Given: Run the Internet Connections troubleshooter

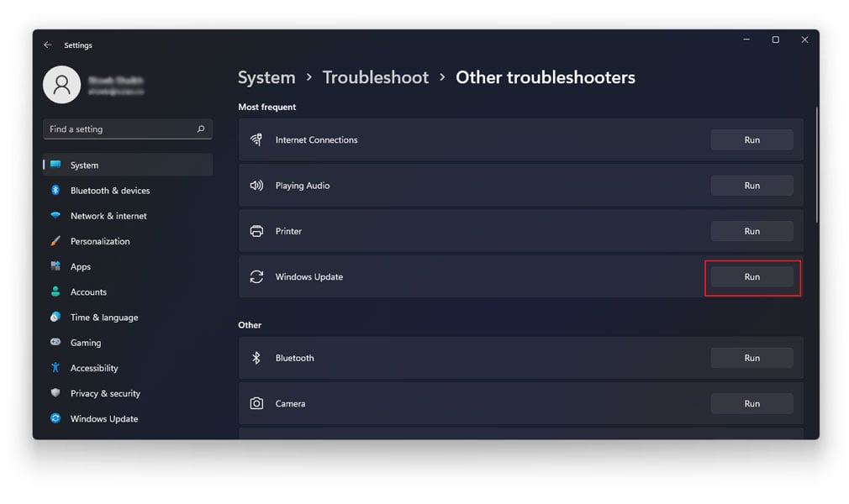Looking at the screenshot, I should [x=751, y=139].
